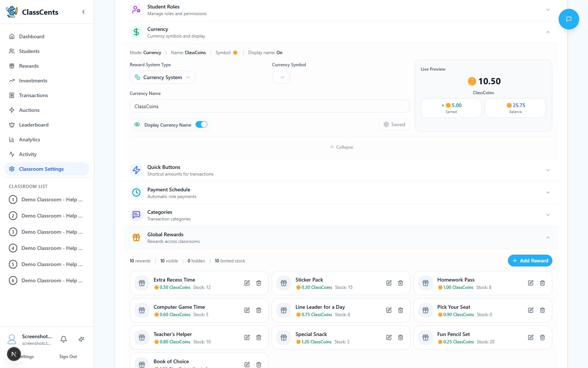The height and width of the screenshot is (368, 588).
Task: Open the Rewards page
Action: point(47,66)
